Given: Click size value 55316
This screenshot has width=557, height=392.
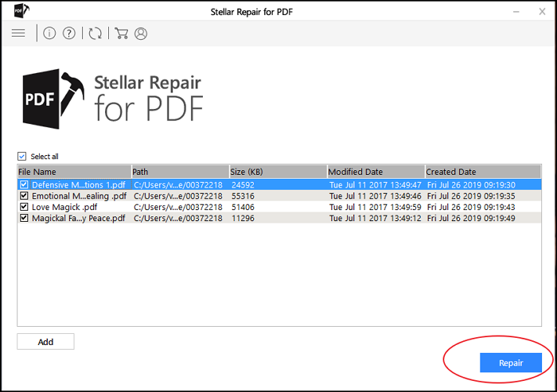Looking at the screenshot, I should (243, 196).
